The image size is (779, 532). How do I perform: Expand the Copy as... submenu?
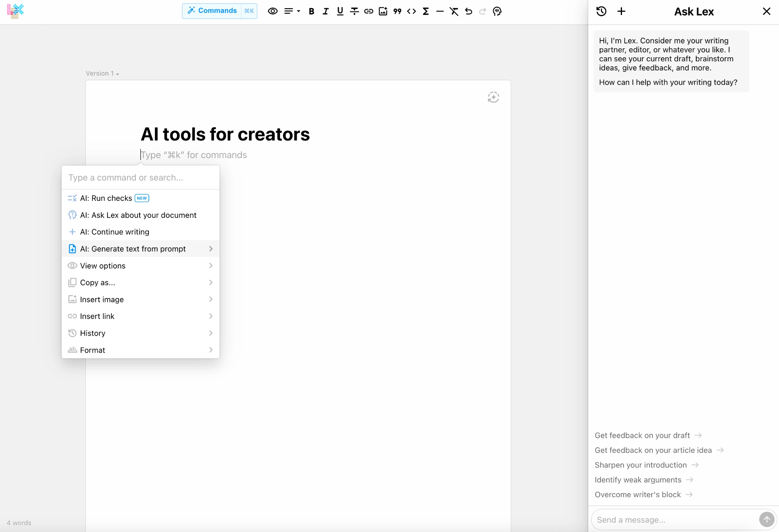(x=97, y=282)
